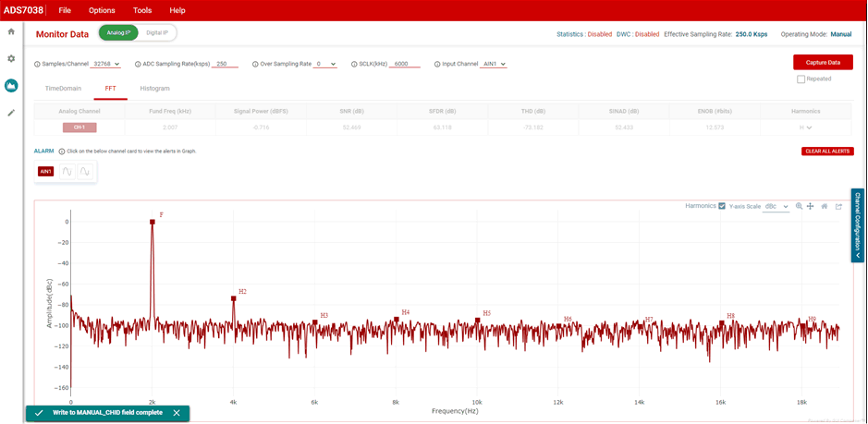
Task: Click DWC : Disabled status text
Action: (x=638, y=34)
